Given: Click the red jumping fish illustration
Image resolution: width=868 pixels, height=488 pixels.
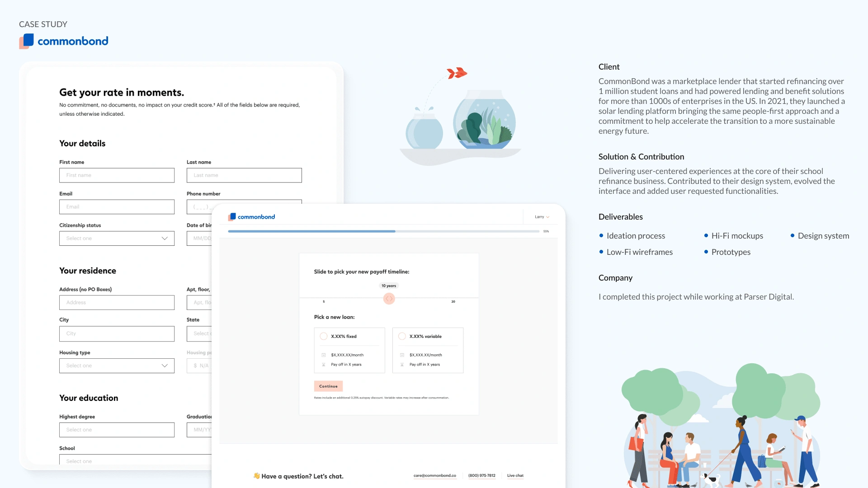Looking at the screenshot, I should (457, 73).
